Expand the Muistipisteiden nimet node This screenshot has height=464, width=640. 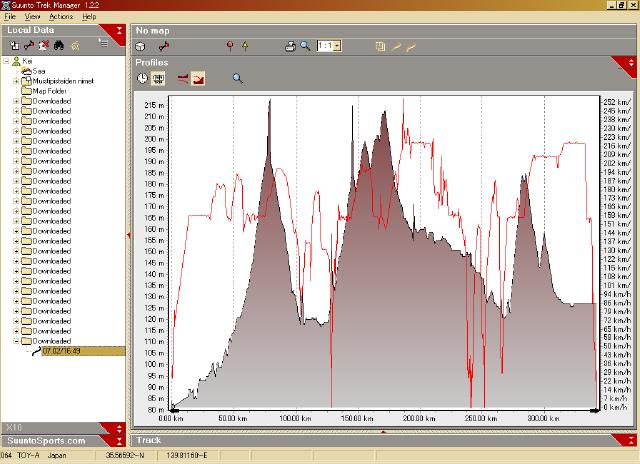(x=16, y=81)
